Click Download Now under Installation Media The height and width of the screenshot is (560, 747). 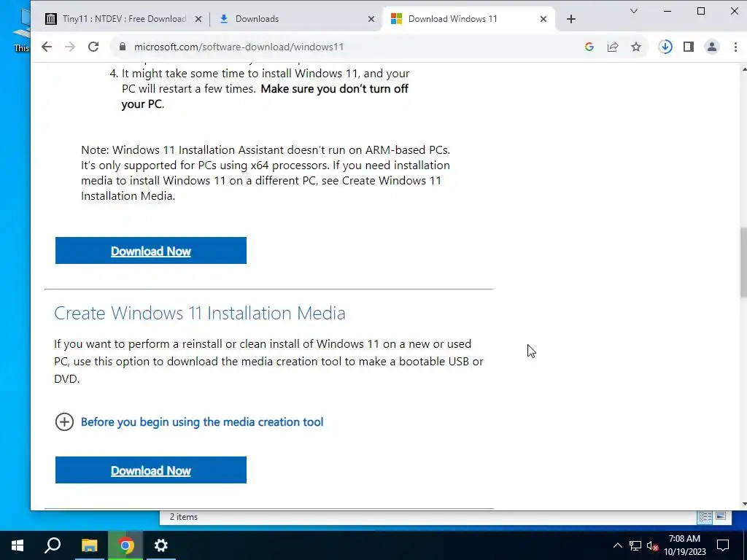point(150,470)
